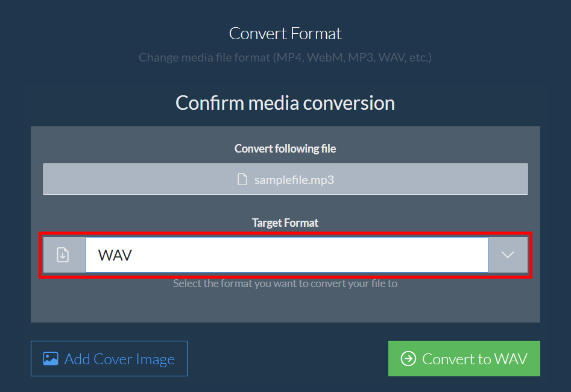Screen dimensions: 571x392
Task: Click the hint text 'Select the format you want'
Action: pyautogui.click(x=285, y=283)
